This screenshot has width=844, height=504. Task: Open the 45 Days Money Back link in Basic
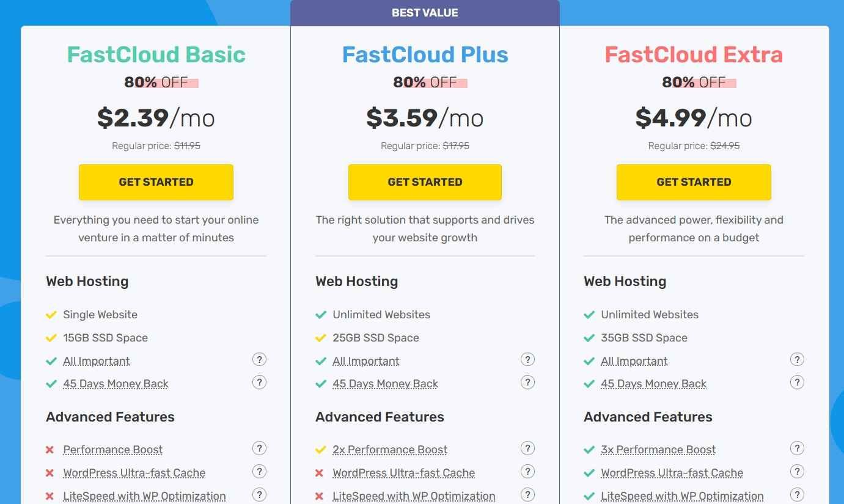tap(116, 384)
